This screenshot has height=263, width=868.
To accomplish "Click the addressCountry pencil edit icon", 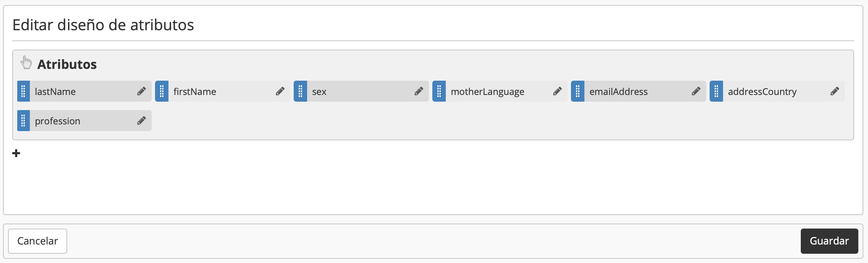I will coord(835,91).
